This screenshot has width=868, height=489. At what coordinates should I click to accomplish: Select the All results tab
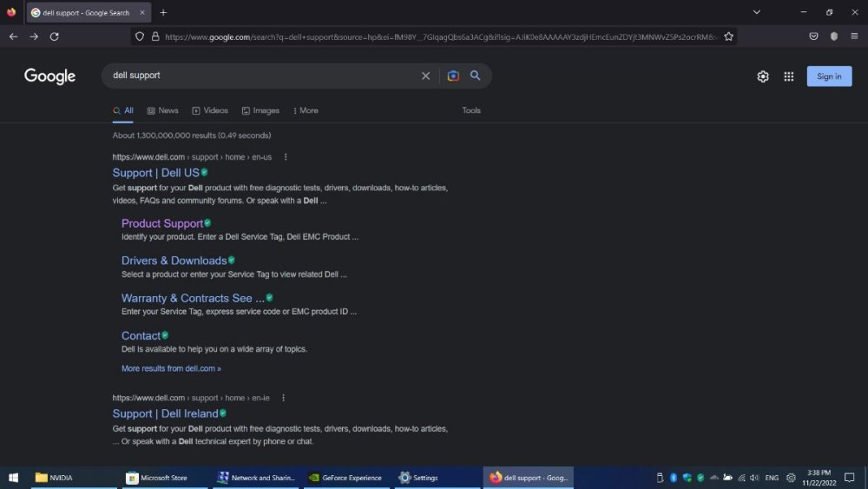(123, 111)
